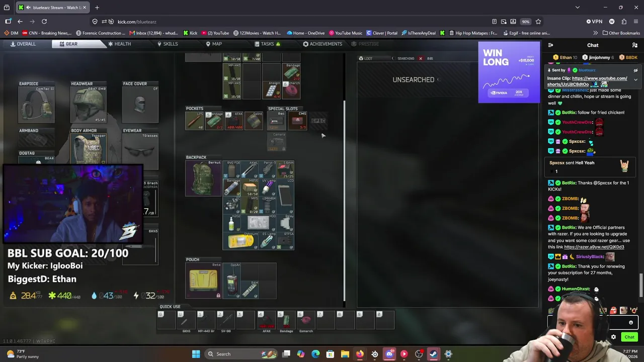The image size is (644, 362).
Task: Expand the pinned message chevron
Action: pyautogui.click(x=635, y=80)
